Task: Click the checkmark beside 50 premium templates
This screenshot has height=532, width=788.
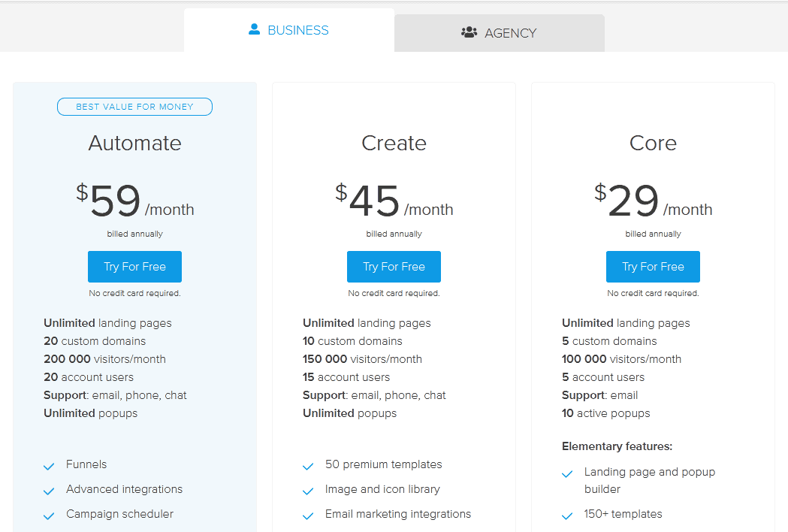Action: (308, 464)
